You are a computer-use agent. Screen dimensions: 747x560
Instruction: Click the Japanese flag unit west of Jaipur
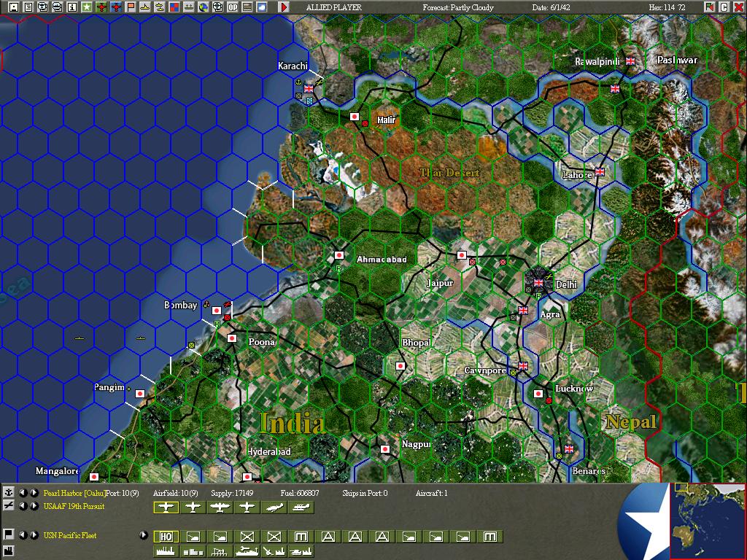461,255
